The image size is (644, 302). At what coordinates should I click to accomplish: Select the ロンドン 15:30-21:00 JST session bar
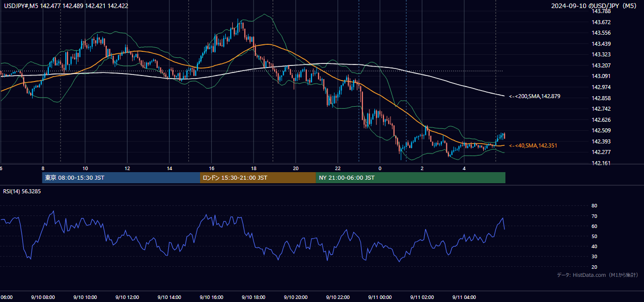[258, 178]
